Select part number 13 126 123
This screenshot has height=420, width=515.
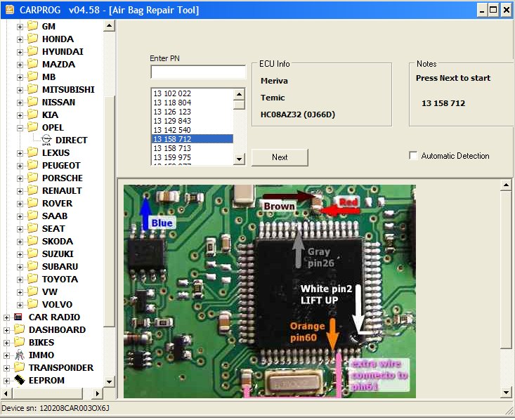(193, 112)
